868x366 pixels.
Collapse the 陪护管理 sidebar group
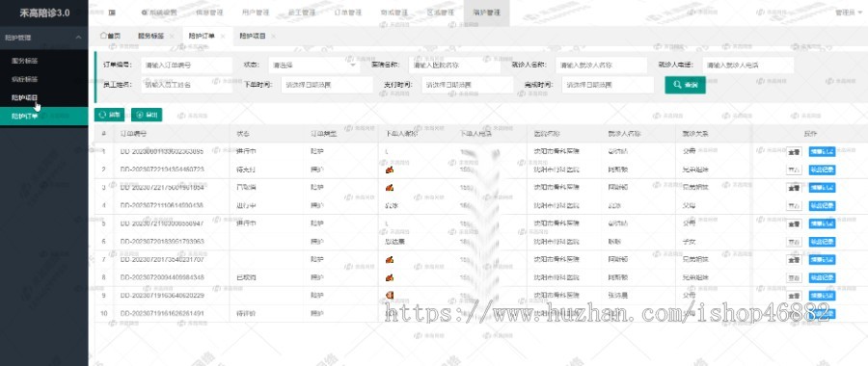click(x=43, y=38)
